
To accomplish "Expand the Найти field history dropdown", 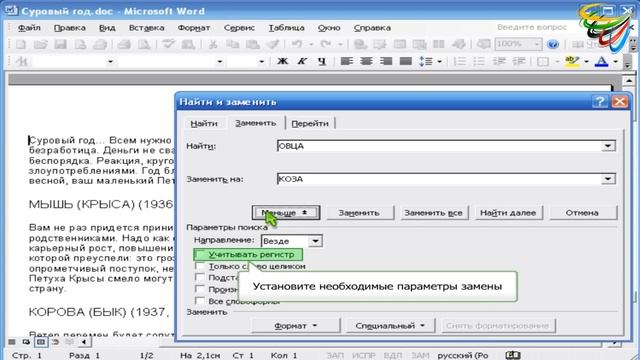I will tap(608, 146).
